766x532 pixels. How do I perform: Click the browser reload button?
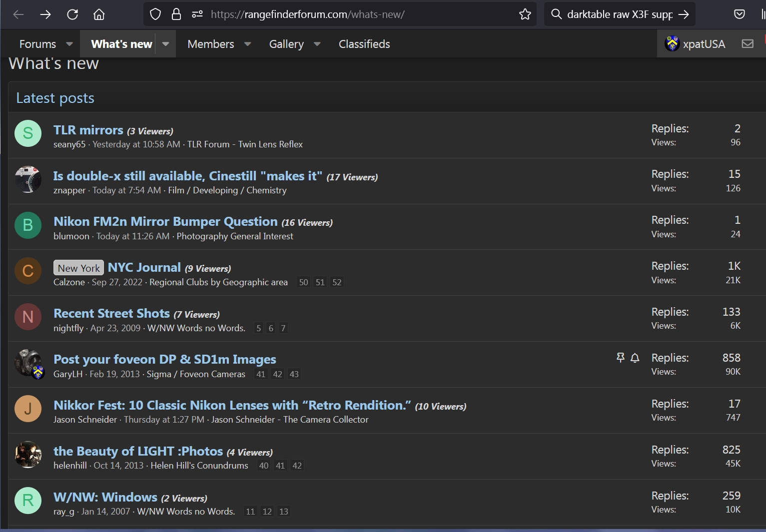coord(72,14)
